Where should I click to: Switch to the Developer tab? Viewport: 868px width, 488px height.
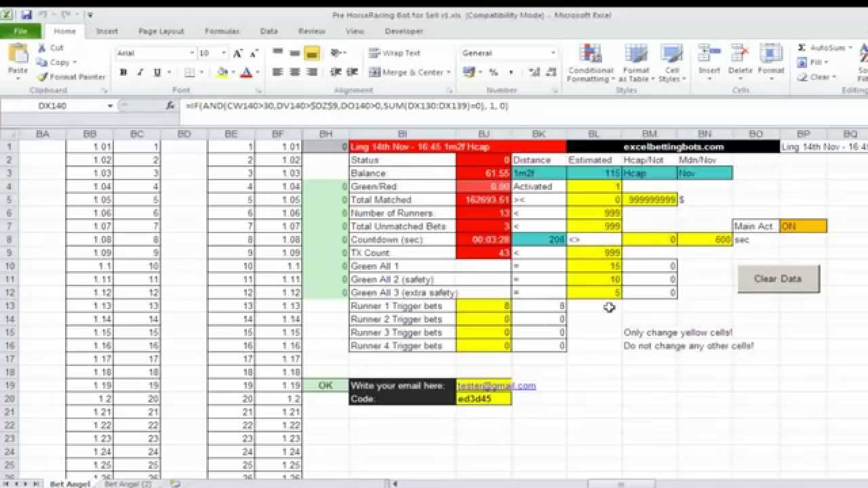click(x=404, y=31)
